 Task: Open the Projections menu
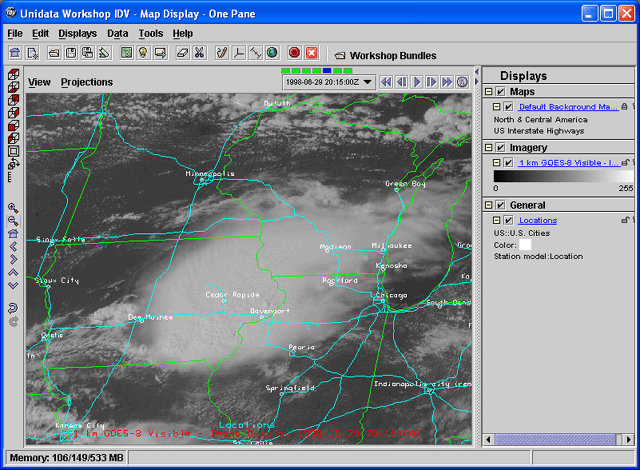click(87, 82)
